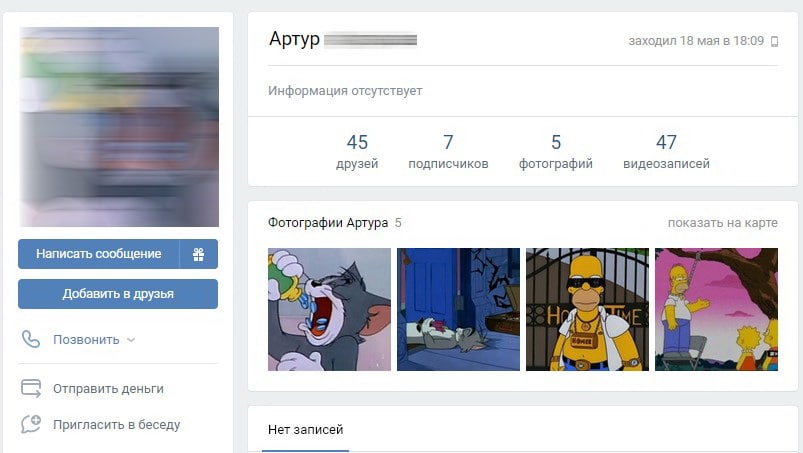The height and width of the screenshot is (453, 803).
Task: Open the Фотографии Артура section header
Action: (328, 223)
